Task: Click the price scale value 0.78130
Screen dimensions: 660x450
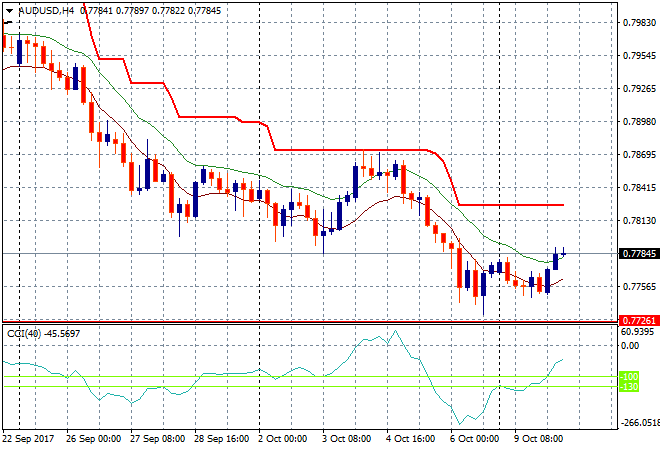Action: click(639, 221)
